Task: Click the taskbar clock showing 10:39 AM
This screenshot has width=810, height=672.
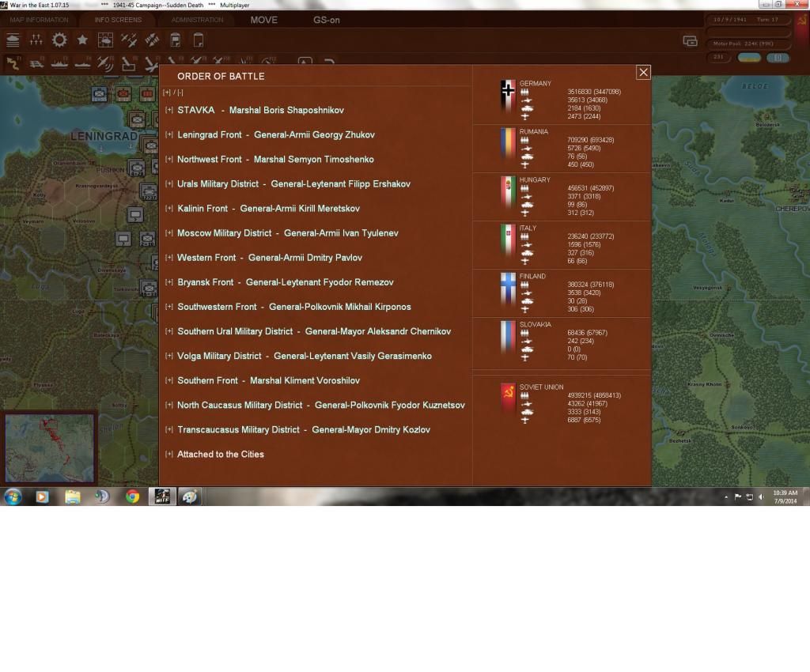Action: [x=785, y=496]
